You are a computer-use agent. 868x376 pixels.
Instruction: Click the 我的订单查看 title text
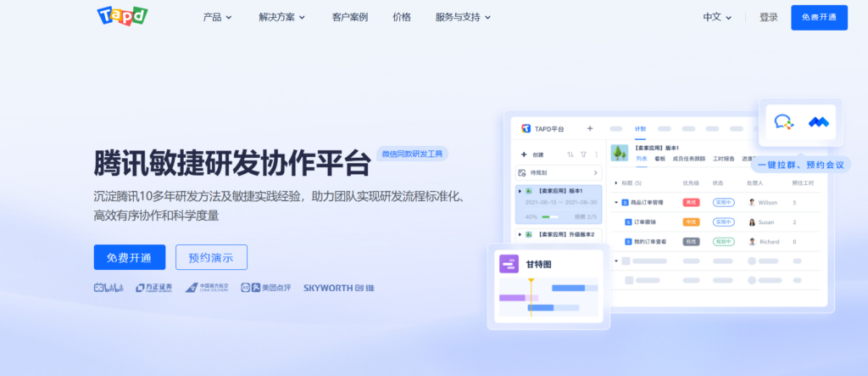650,242
